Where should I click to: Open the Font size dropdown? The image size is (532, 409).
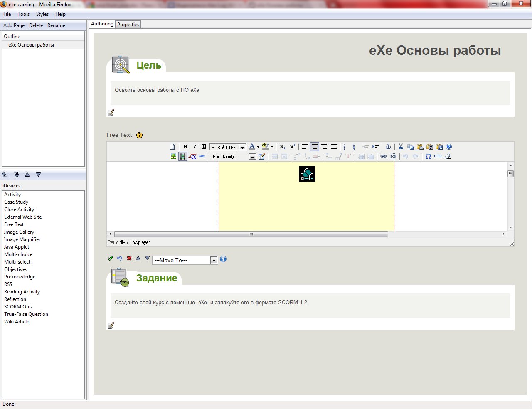click(x=228, y=147)
